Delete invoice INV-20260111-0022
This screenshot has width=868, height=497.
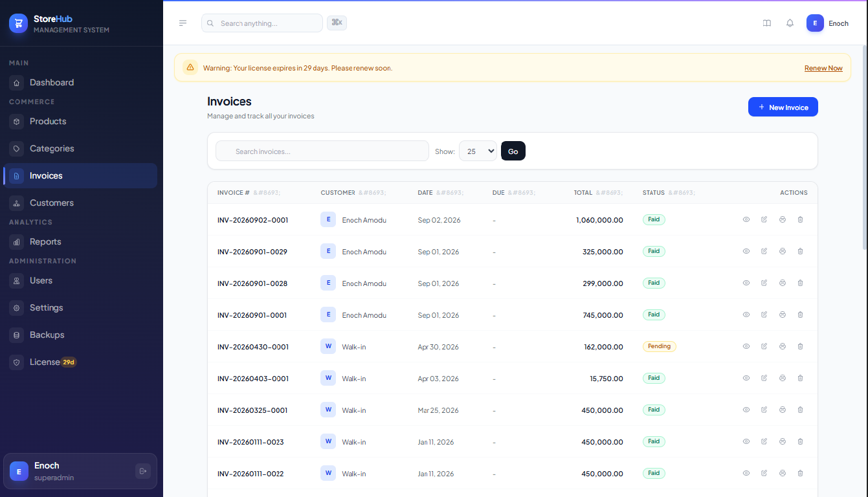[801, 474]
